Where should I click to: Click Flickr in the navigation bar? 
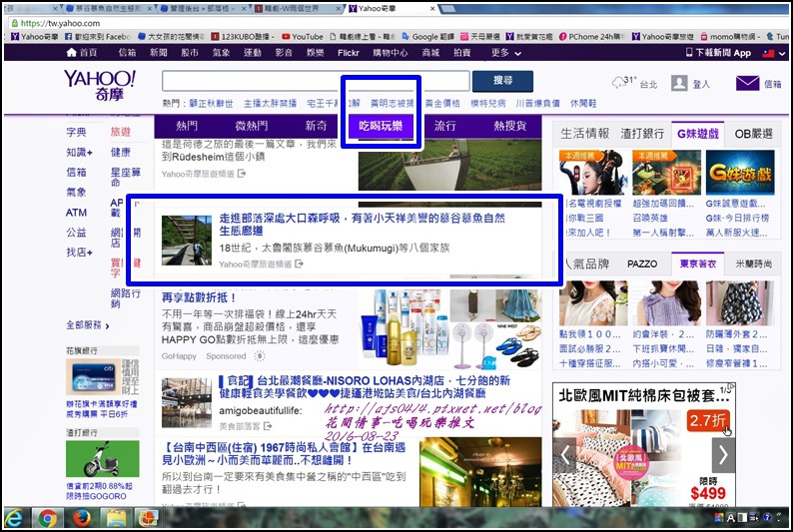[x=348, y=53]
